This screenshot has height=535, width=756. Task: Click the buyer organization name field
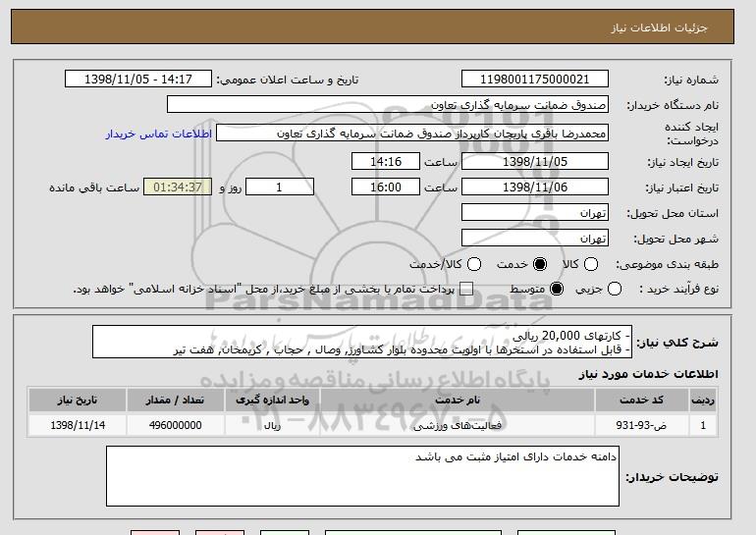click(x=388, y=105)
